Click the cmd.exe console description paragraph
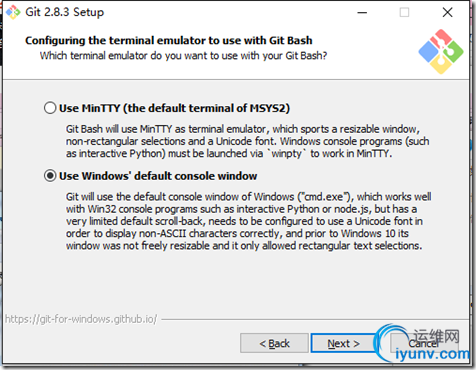This screenshot has width=476, height=370. coord(248,221)
